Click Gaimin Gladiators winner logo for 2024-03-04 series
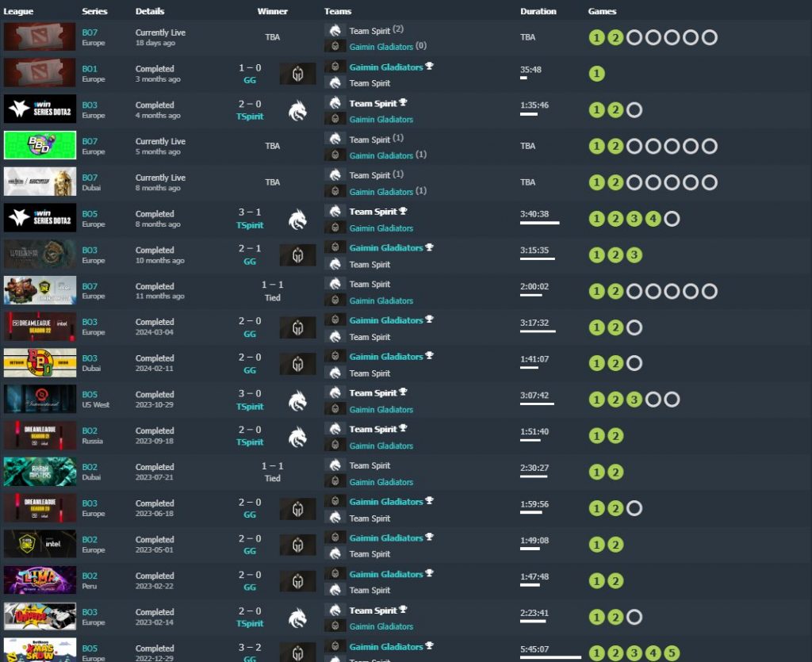 tap(297, 327)
